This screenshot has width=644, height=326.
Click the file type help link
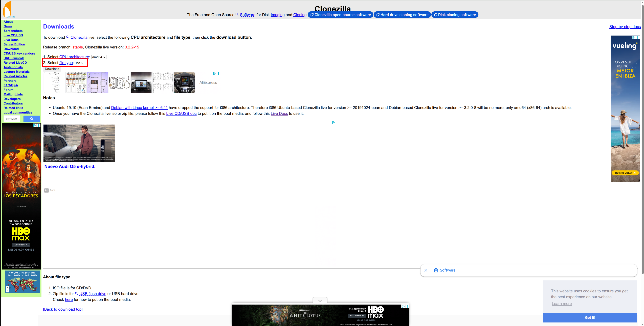66,63
